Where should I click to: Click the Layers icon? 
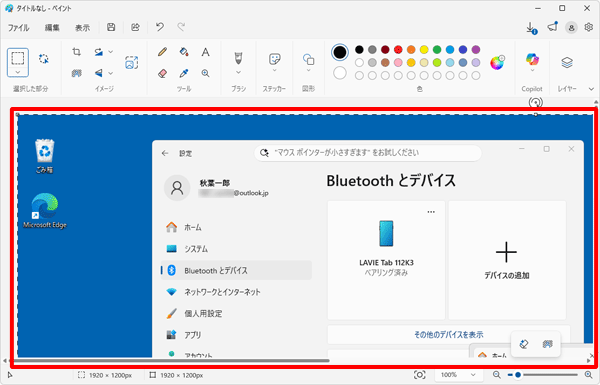pyautogui.click(x=567, y=62)
